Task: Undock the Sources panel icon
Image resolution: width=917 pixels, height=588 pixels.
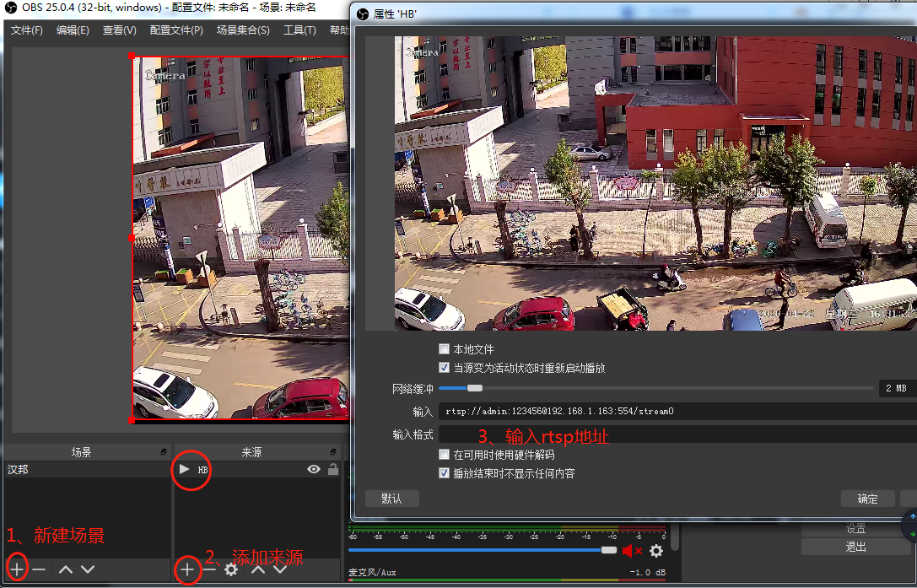Action: 332,451
